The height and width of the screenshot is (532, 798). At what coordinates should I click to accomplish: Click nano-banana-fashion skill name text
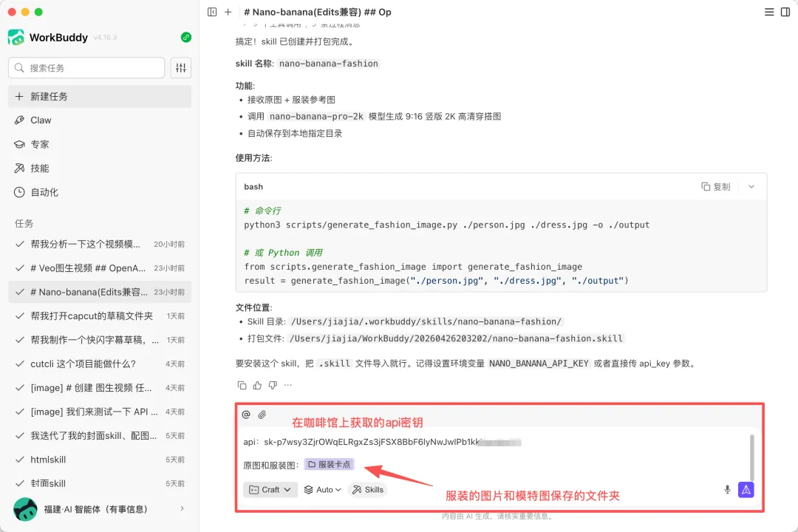(x=329, y=64)
